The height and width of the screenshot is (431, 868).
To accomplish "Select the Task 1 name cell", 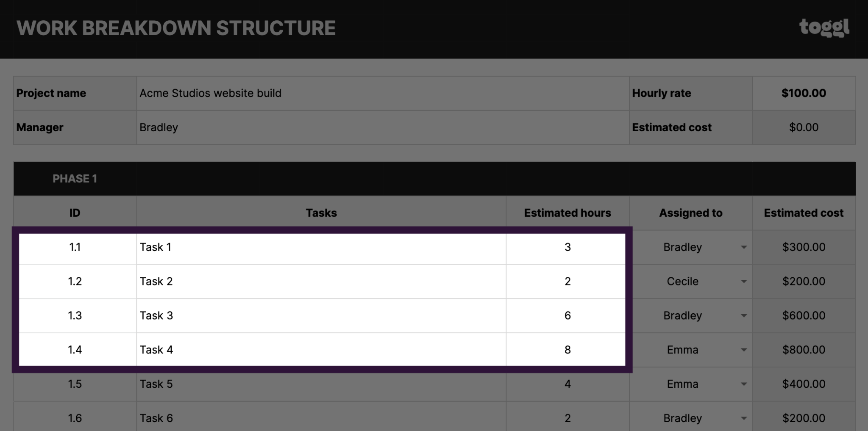I will click(x=321, y=247).
